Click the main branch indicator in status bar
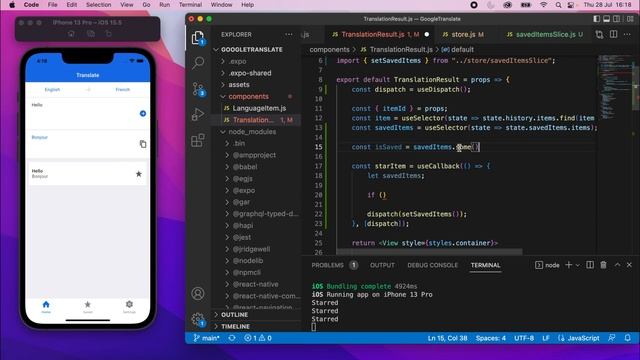The width and height of the screenshot is (640, 360). (x=206, y=338)
